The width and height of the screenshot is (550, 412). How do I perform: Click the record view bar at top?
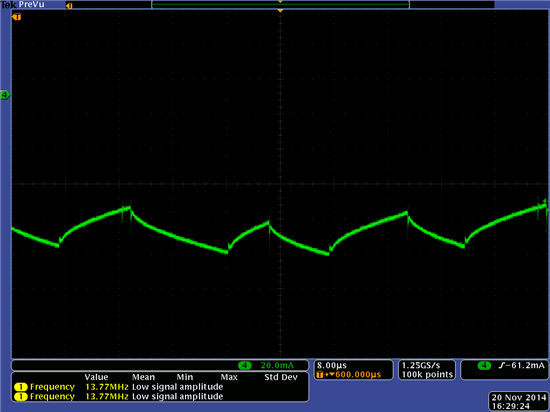click(280, 5)
